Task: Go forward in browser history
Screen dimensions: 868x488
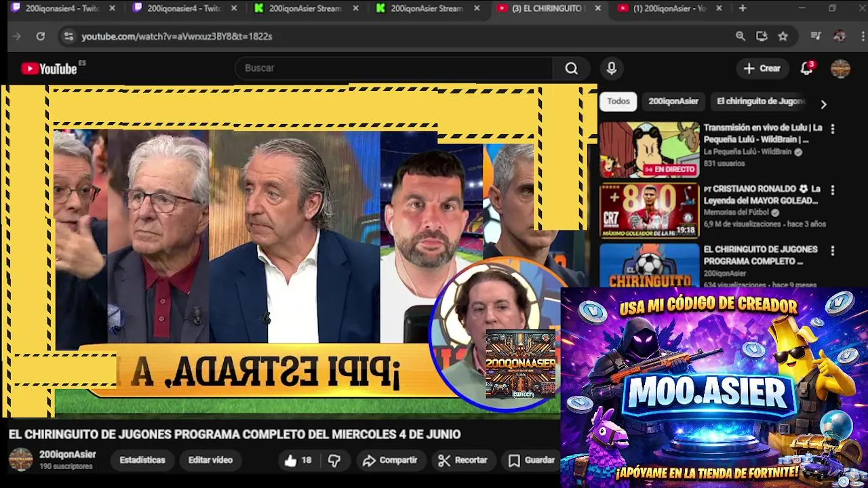Action: pyautogui.click(x=17, y=36)
